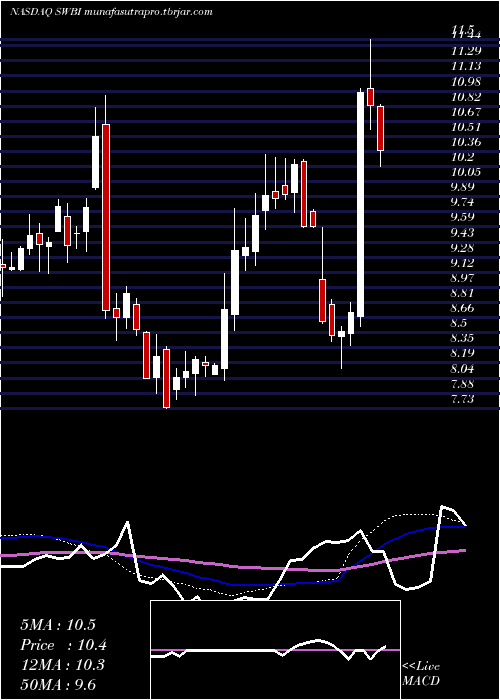Click the 8.97 price label
Viewport: 500px width, 700px height.
click(x=462, y=279)
